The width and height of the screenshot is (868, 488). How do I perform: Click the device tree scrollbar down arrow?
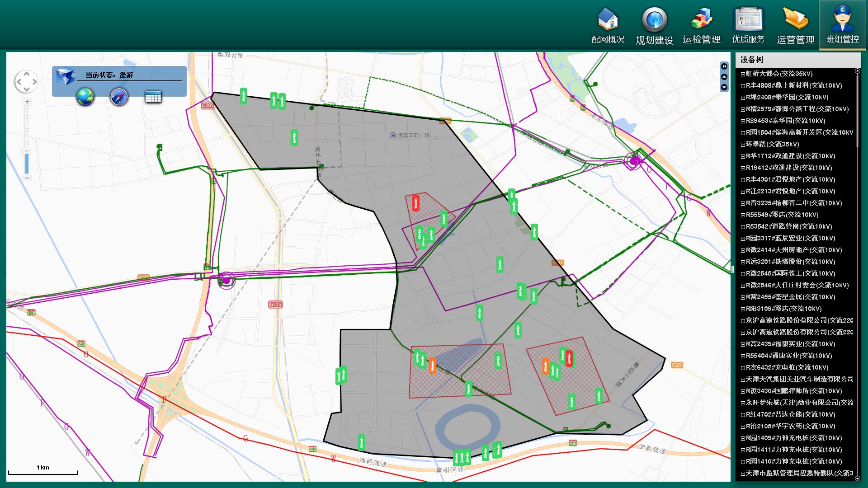coord(858,478)
